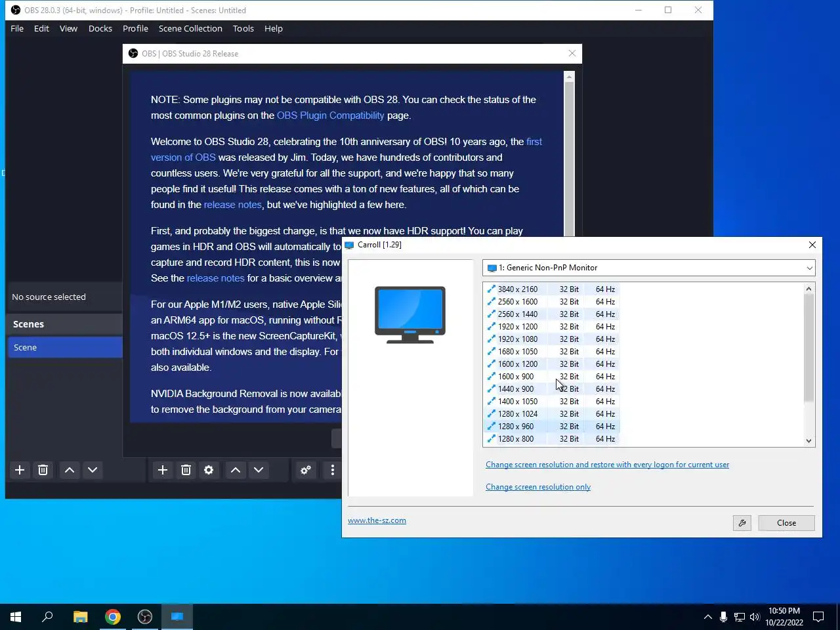Select 2560 x 1440 resolution
Viewport: 840px width, 630px height.
(x=551, y=314)
